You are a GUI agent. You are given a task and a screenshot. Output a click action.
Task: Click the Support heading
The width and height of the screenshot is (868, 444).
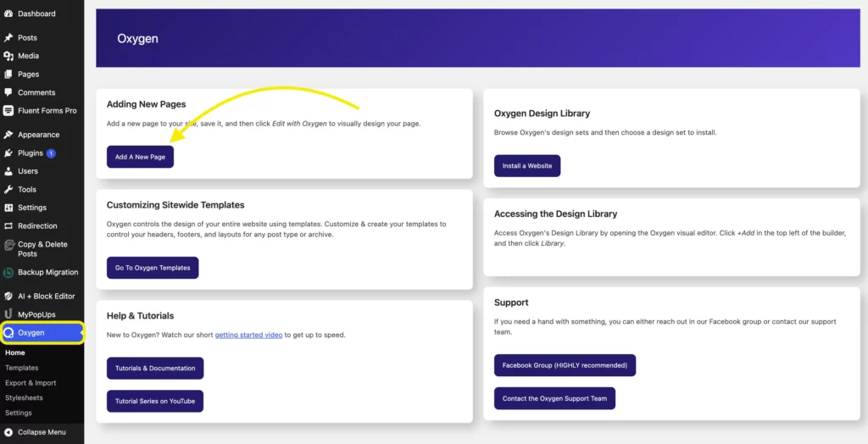511,302
